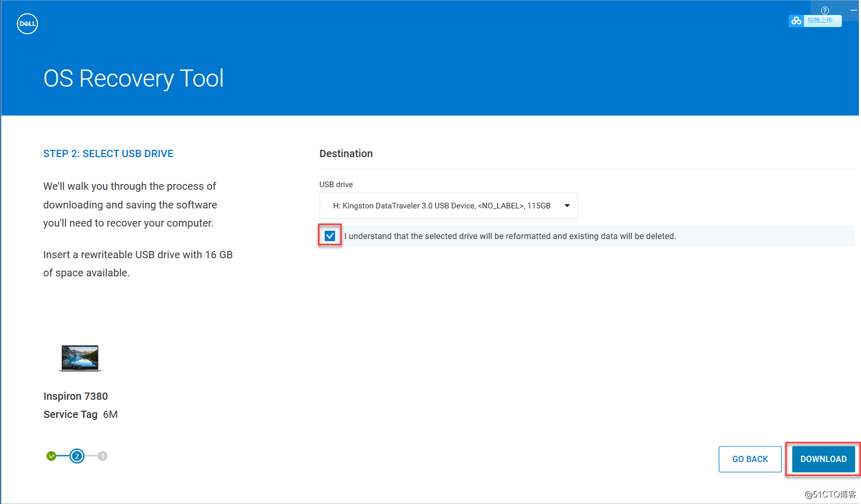
Task: Click the 'We'll walk you through' paragraph
Action: (x=130, y=205)
